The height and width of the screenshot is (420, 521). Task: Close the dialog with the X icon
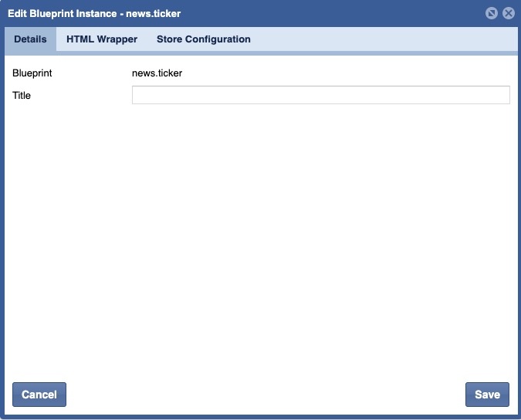(508, 13)
